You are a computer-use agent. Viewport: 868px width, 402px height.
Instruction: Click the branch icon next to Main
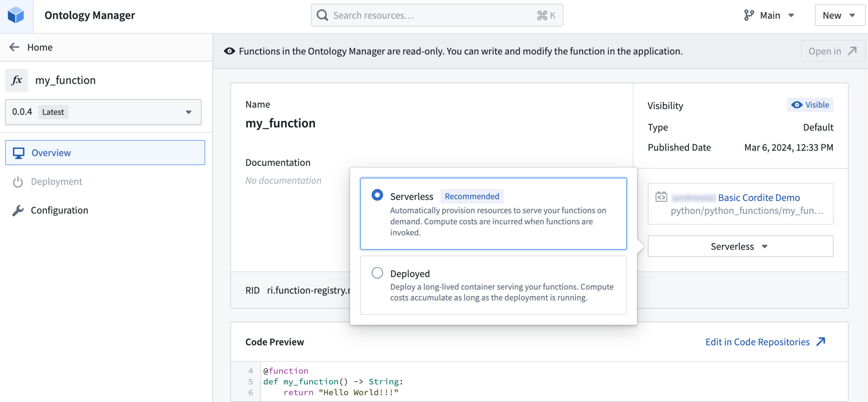click(x=749, y=15)
